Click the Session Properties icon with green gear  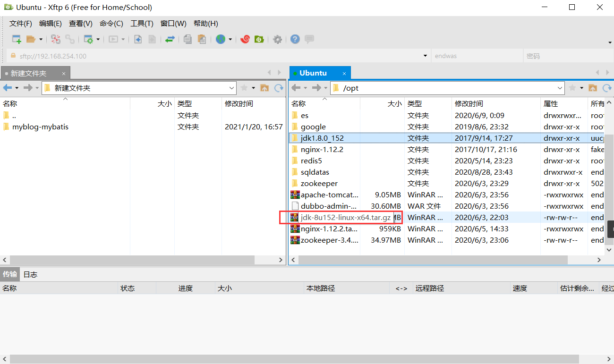[88, 39]
